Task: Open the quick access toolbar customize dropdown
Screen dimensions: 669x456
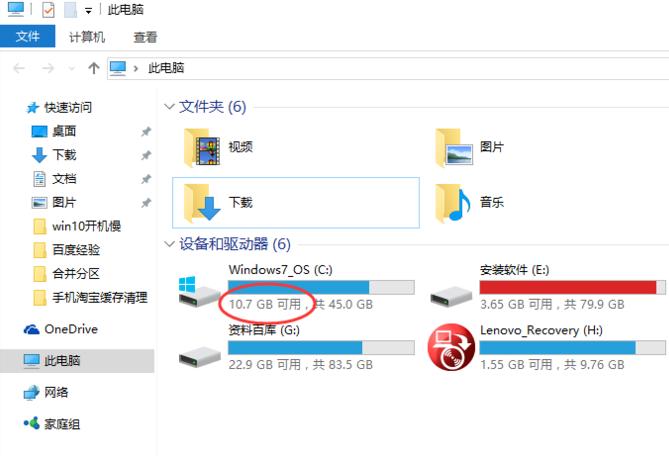Action: (88, 11)
